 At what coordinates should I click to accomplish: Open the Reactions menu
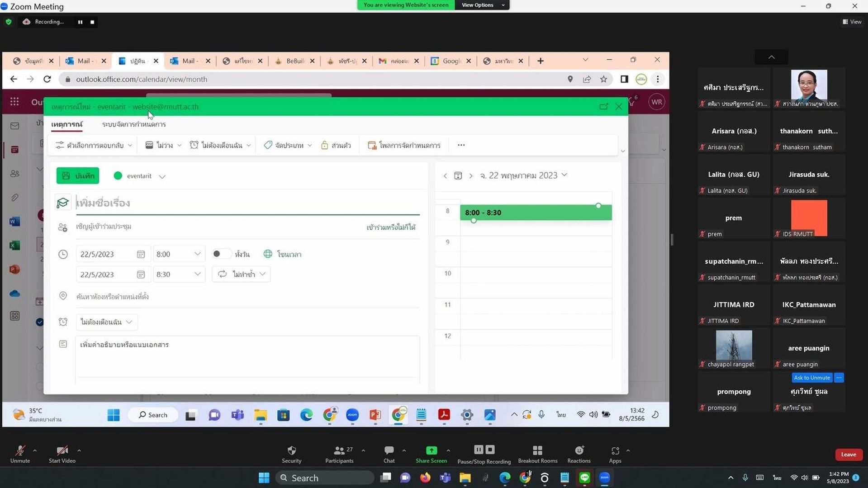pos(579,454)
